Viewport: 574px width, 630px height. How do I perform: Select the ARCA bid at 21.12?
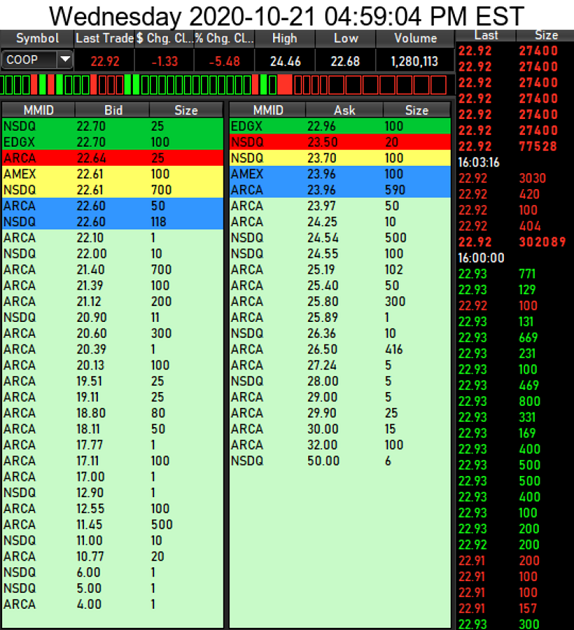tap(112, 301)
